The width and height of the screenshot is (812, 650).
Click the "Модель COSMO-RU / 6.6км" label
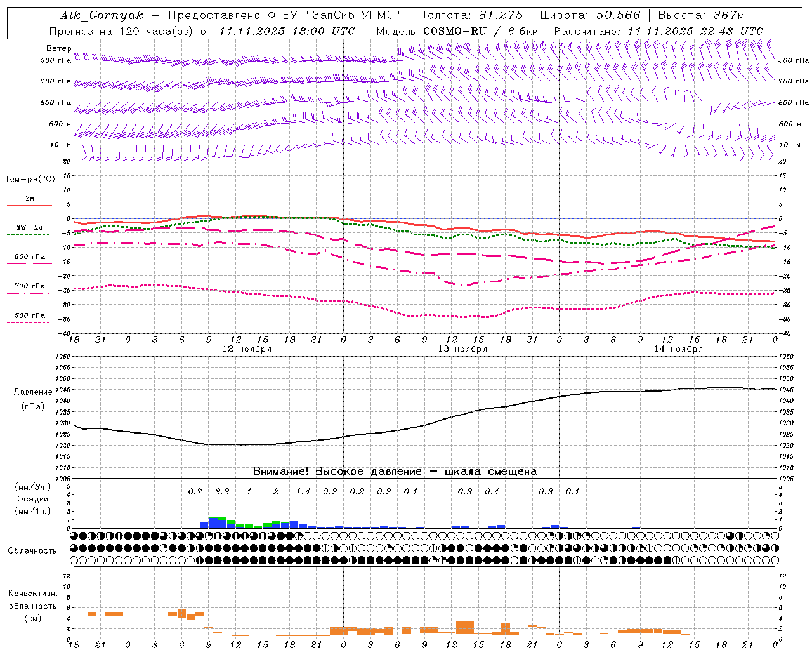(457, 31)
